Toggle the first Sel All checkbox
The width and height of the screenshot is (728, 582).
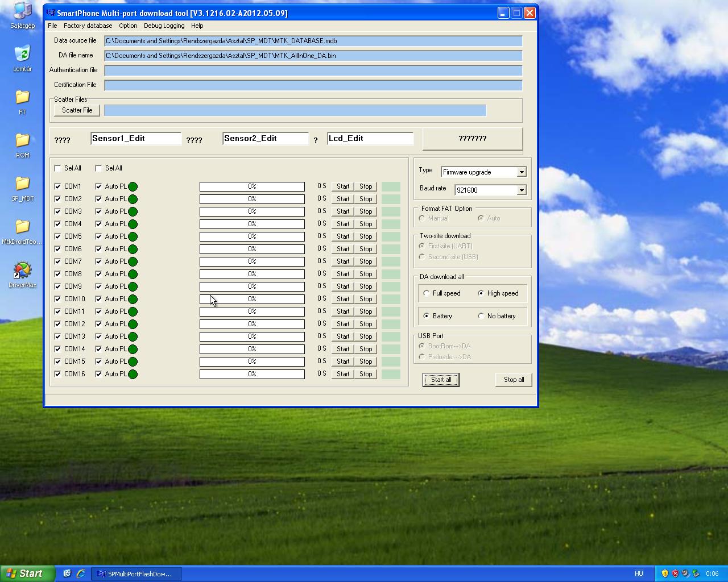[x=57, y=168]
